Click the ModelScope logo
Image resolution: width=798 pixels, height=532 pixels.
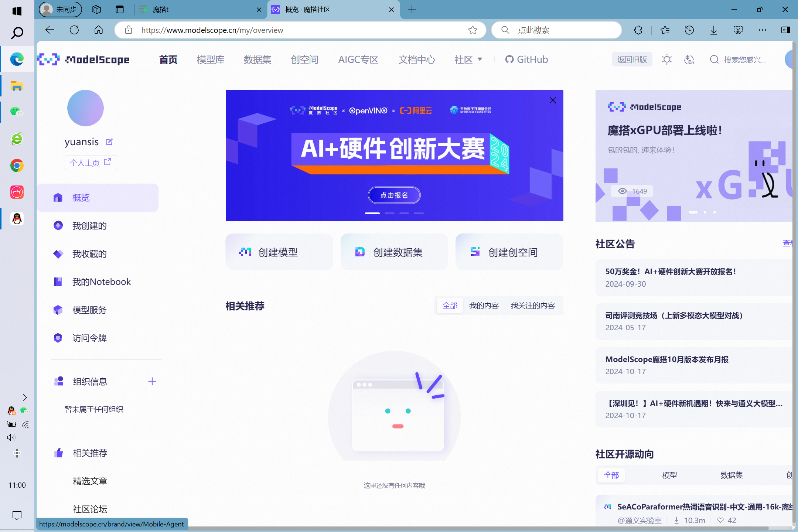pyautogui.click(x=83, y=59)
